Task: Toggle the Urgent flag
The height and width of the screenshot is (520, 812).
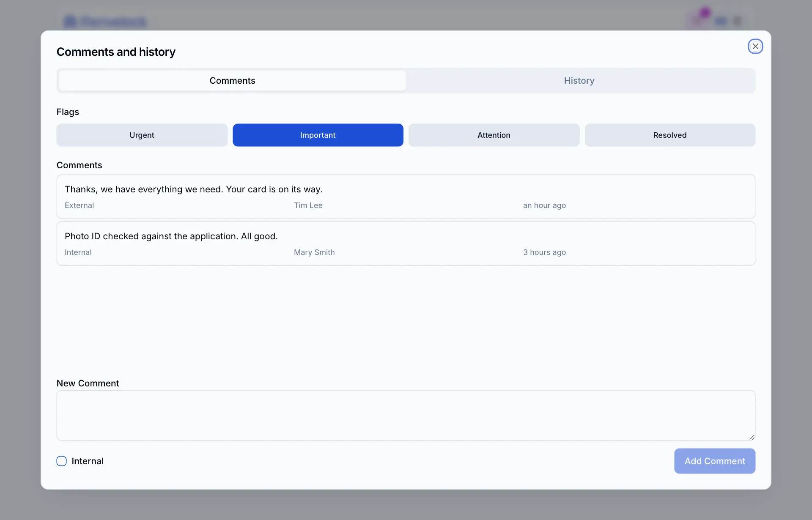Action: point(142,135)
